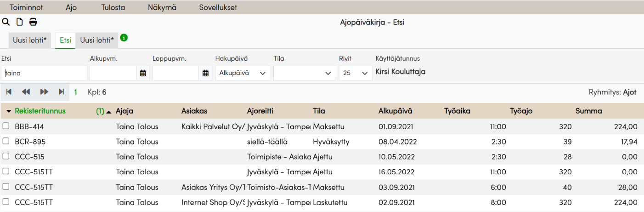Screen dimensions: 644x212
Task: Open the Hakupäivä dropdown
Action: pyautogui.click(x=243, y=73)
